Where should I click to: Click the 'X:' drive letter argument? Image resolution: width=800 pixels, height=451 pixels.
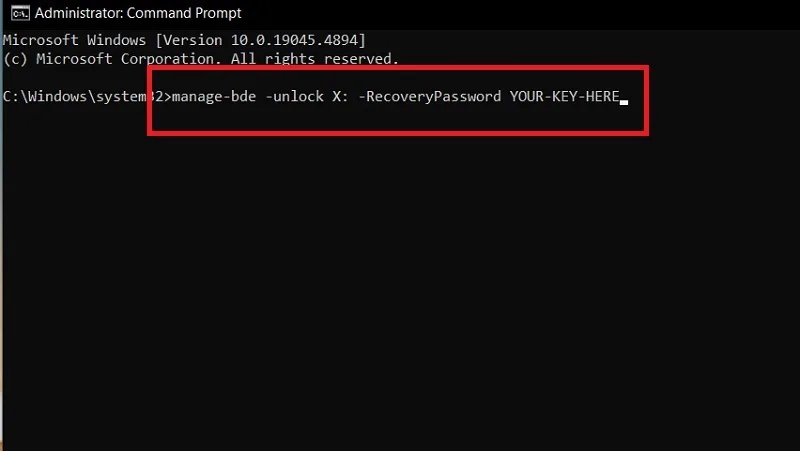point(340,96)
